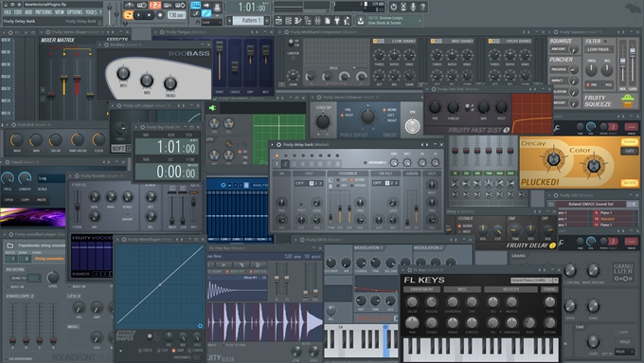Open the mixer view from the toolbar
This screenshot has width=644, height=363.
pos(317,21)
